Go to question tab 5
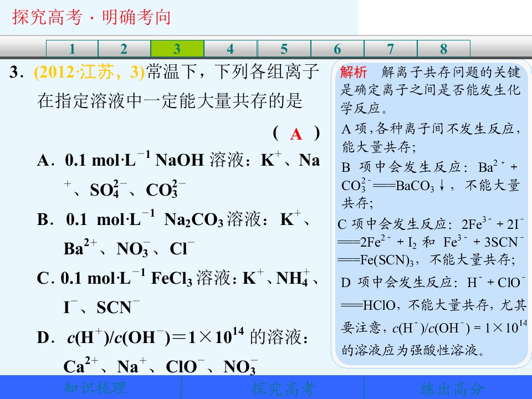This screenshot has width=532, height=399. [284, 49]
